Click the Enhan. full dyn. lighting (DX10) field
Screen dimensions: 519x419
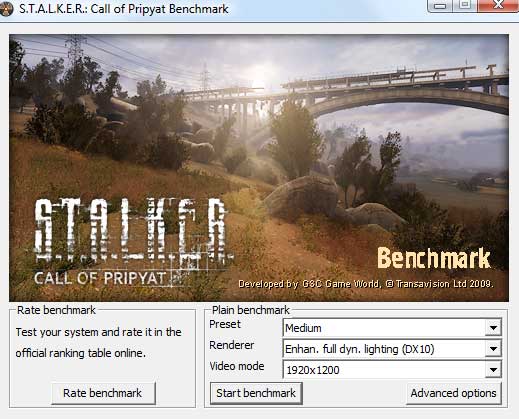[x=392, y=349]
